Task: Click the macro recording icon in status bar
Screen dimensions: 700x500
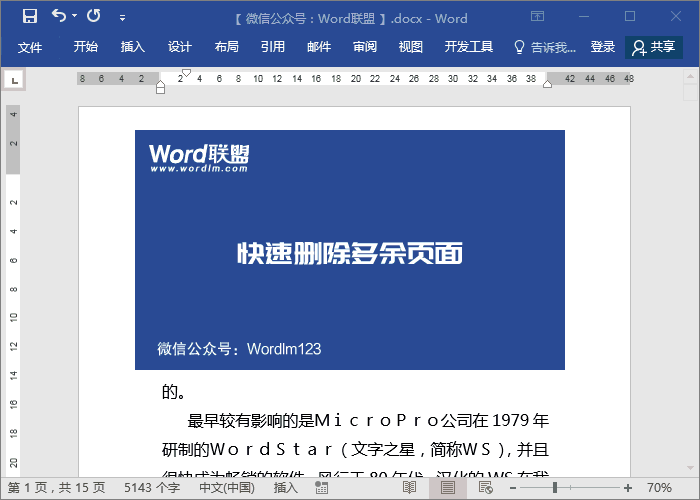Action: (x=321, y=488)
